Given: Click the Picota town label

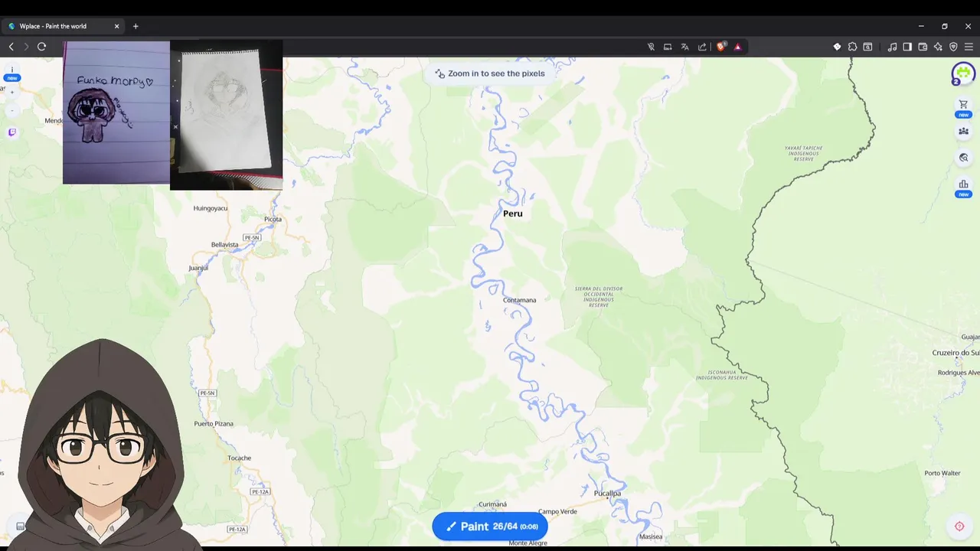Looking at the screenshot, I should [273, 219].
